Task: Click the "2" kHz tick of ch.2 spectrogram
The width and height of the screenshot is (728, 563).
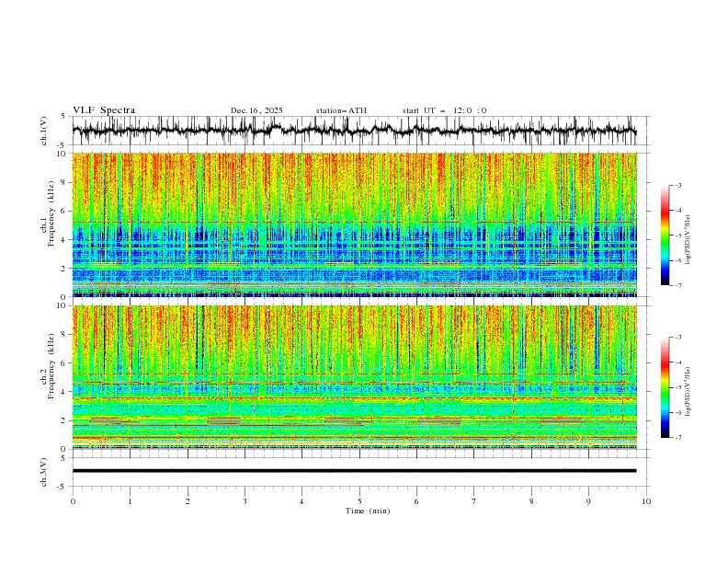Action: [x=65, y=420]
